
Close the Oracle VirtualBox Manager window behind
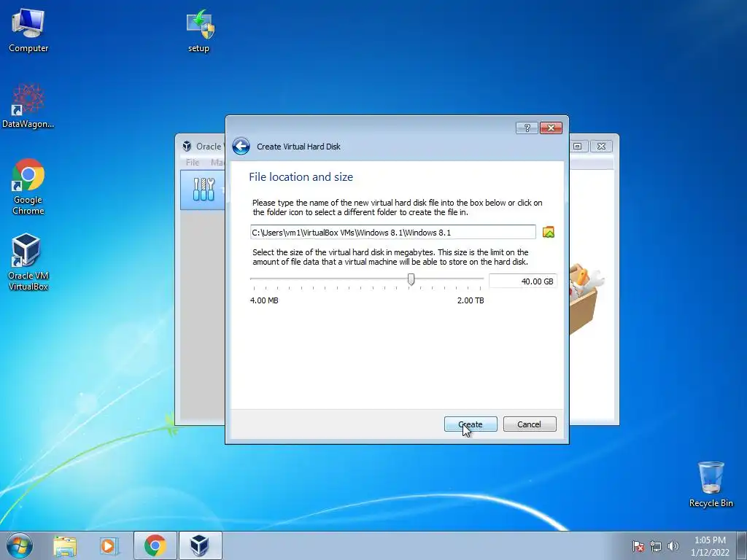601,146
